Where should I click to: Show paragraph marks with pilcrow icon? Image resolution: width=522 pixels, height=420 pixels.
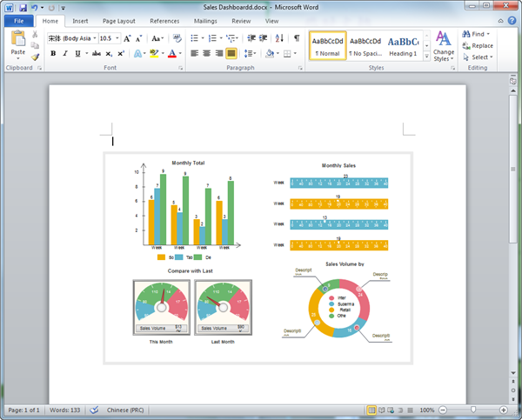[297, 38]
